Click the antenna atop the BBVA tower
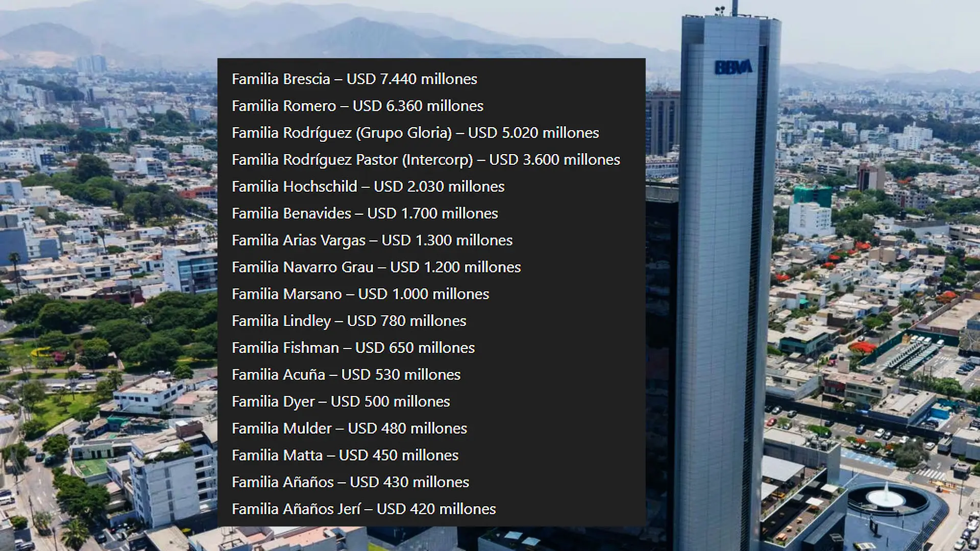Screen dimensions: 980x551 734,8
